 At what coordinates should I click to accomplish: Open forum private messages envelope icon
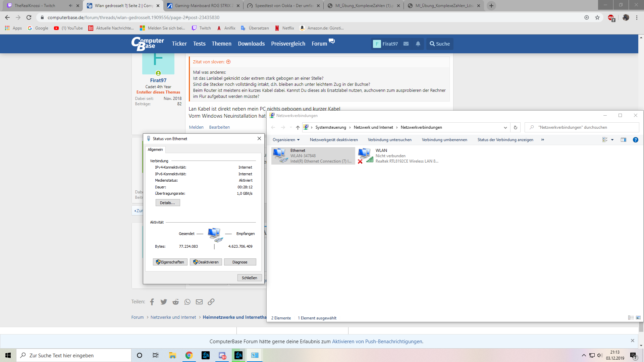coord(406,44)
